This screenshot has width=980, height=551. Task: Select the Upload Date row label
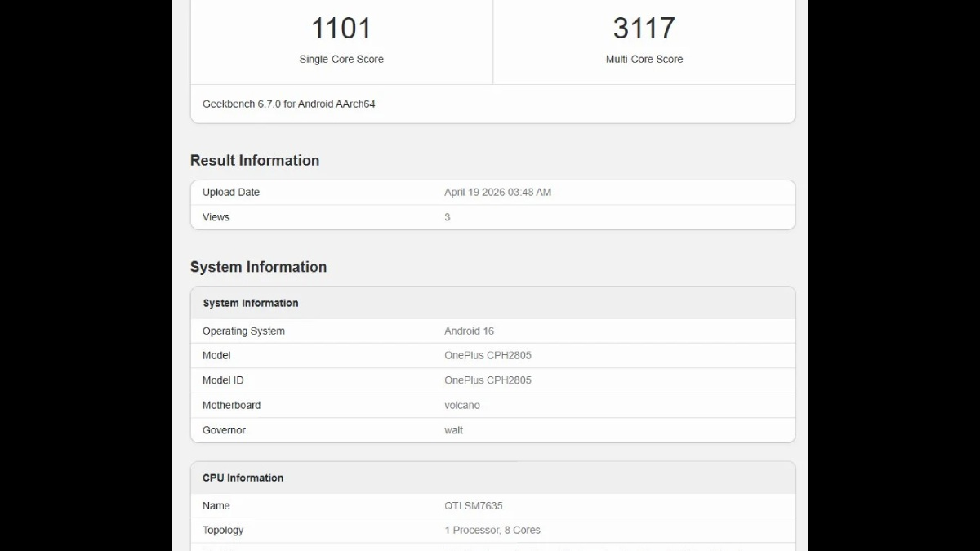[231, 193]
